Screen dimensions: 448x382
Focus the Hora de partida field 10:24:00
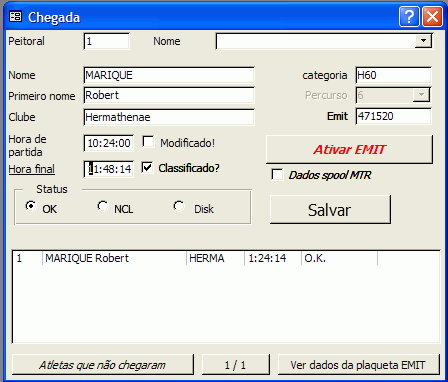(x=109, y=143)
